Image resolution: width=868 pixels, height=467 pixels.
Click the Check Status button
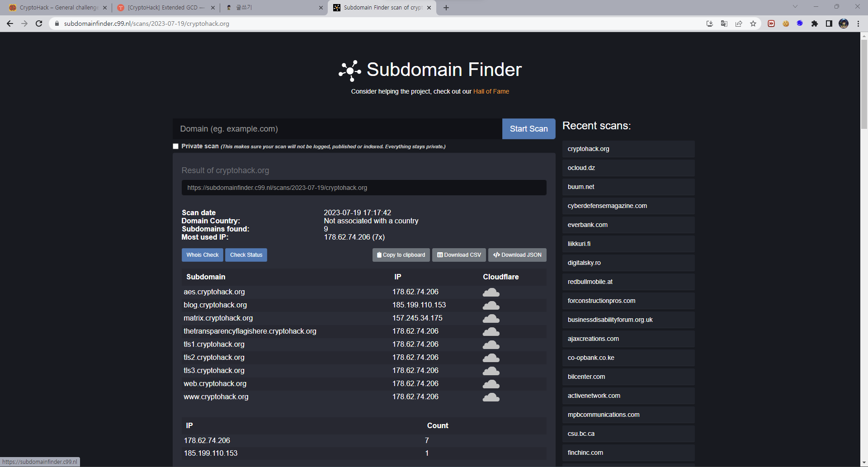246,255
